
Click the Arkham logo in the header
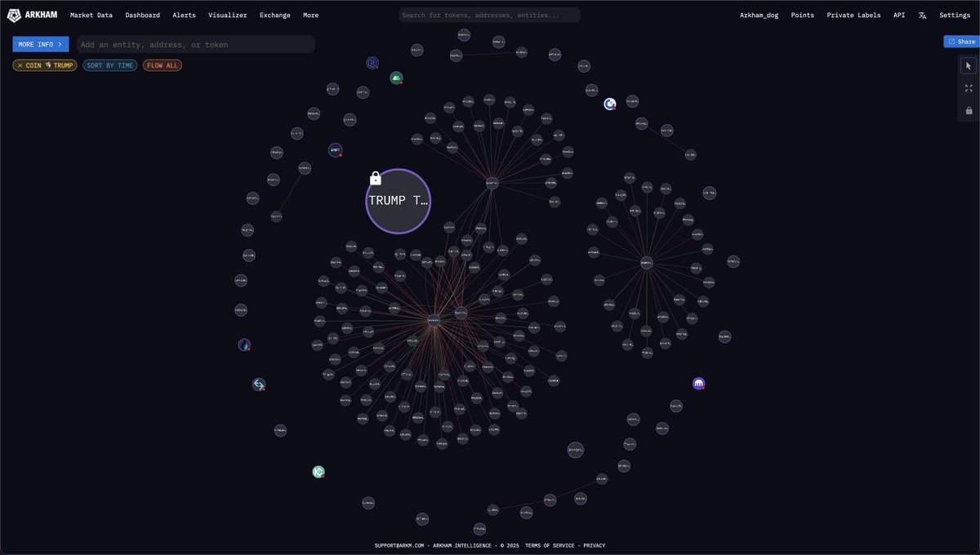click(x=33, y=15)
